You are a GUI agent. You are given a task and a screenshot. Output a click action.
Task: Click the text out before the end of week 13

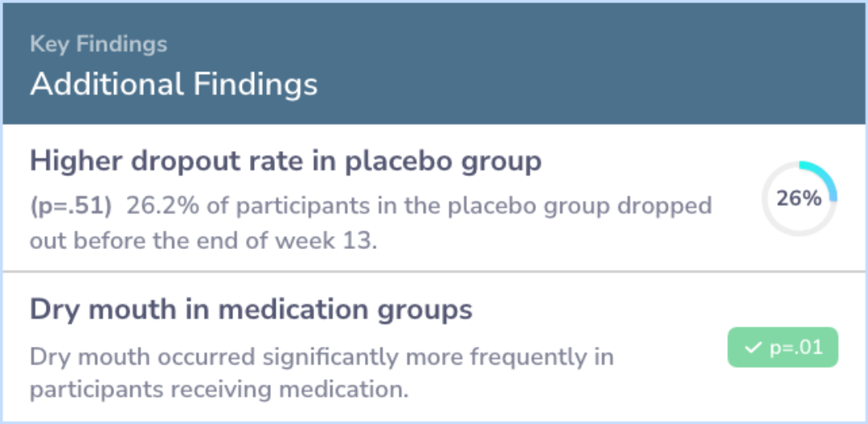[x=203, y=241]
